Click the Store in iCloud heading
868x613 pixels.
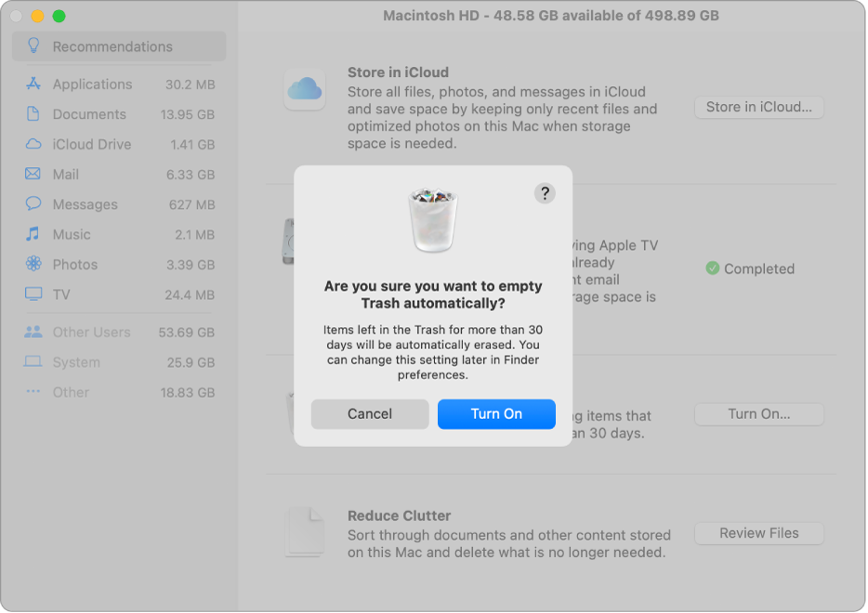398,72
